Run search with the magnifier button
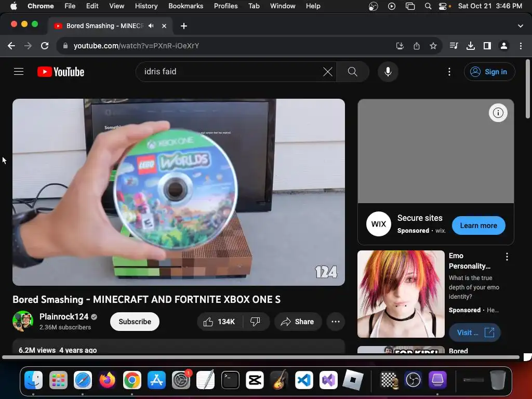 (353, 72)
